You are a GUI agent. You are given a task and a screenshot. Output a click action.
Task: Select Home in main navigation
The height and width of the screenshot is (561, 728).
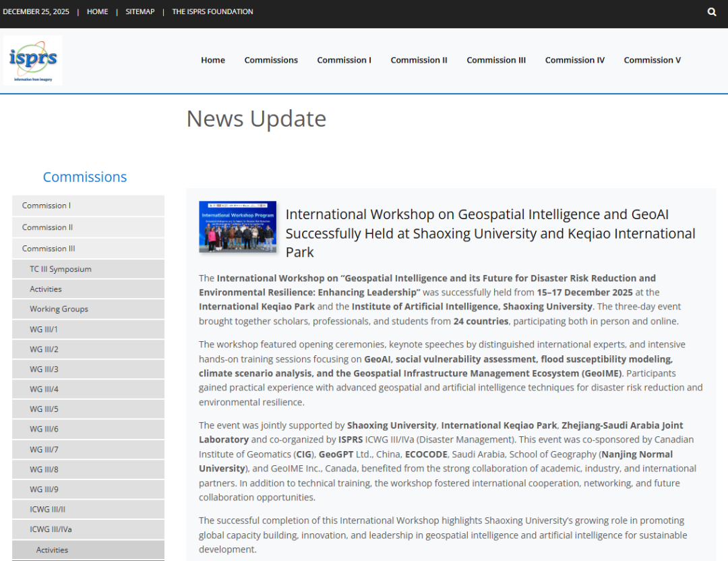click(x=213, y=60)
